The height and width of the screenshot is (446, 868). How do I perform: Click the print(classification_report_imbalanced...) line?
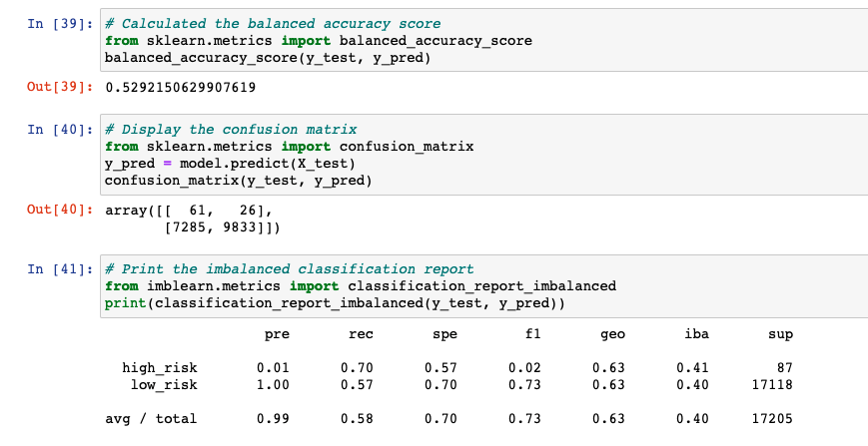click(x=335, y=303)
